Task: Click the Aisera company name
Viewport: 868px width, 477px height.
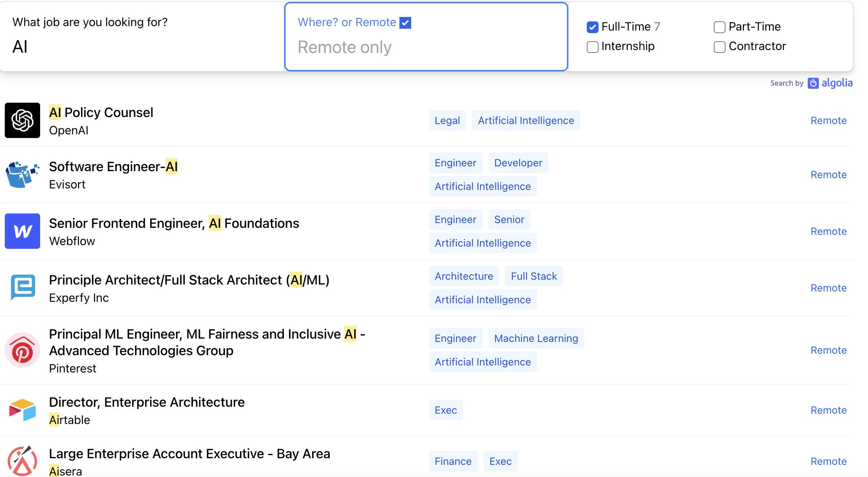Action: pyautogui.click(x=66, y=471)
